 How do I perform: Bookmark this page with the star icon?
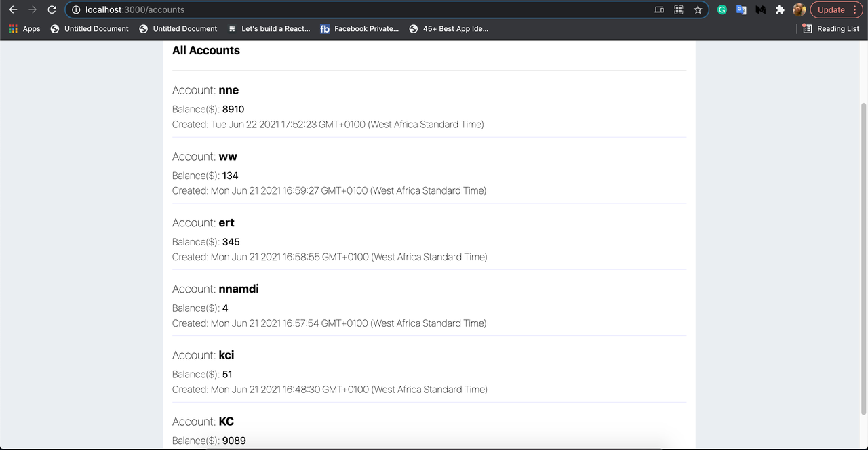pos(698,9)
